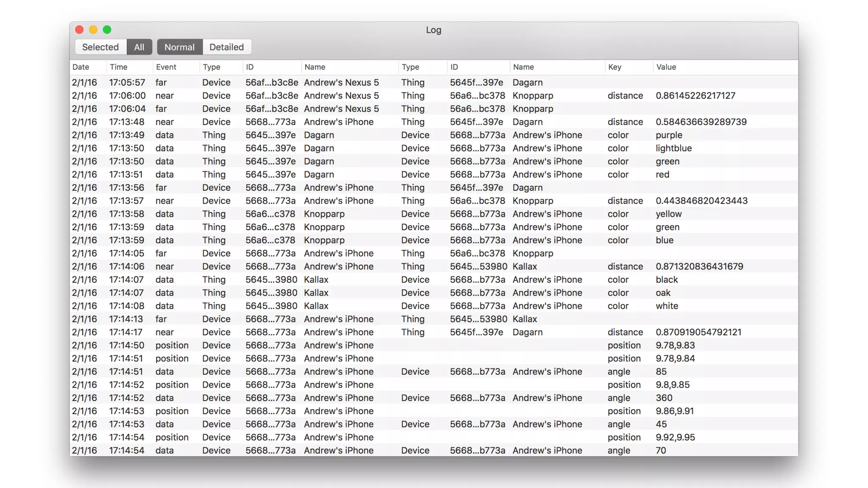Click the green zoom window button
The width and height of the screenshot is (868, 488).
(x=107, y=30)
